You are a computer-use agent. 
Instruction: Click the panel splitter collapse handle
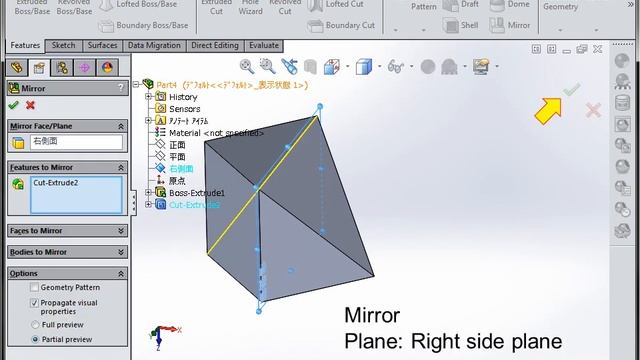coord(133,203)
